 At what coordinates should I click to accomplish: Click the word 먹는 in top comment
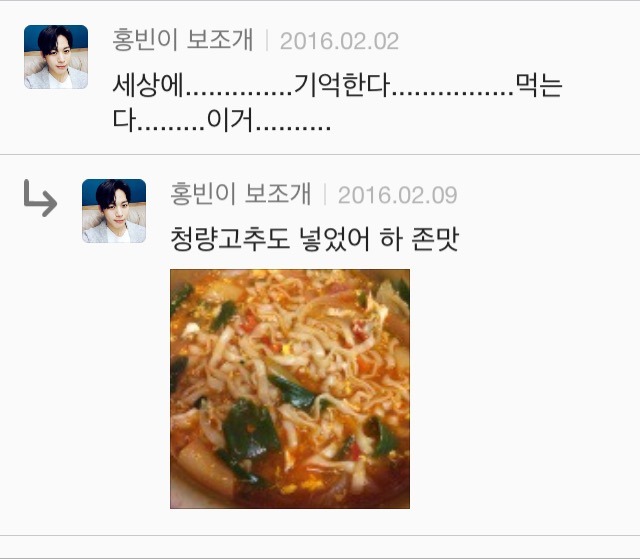coord(539,85)
